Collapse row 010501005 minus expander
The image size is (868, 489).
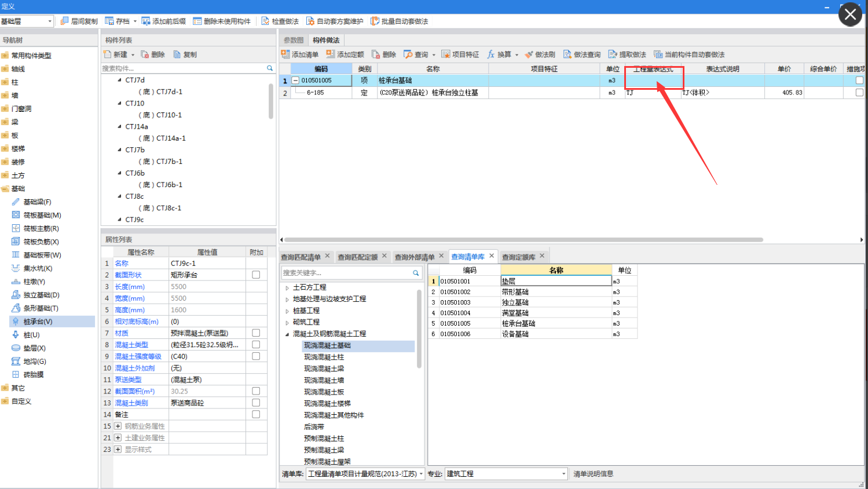(295, 81)
